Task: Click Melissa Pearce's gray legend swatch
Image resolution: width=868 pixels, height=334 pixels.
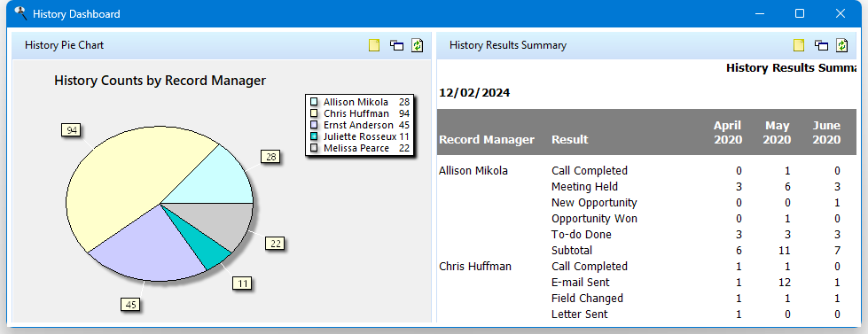Action: (314, 148)
